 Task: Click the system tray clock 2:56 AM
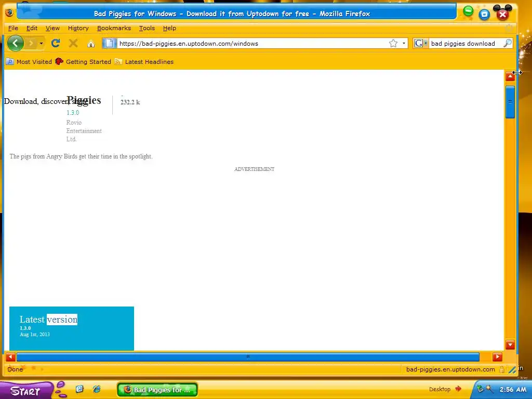(513, 390)
